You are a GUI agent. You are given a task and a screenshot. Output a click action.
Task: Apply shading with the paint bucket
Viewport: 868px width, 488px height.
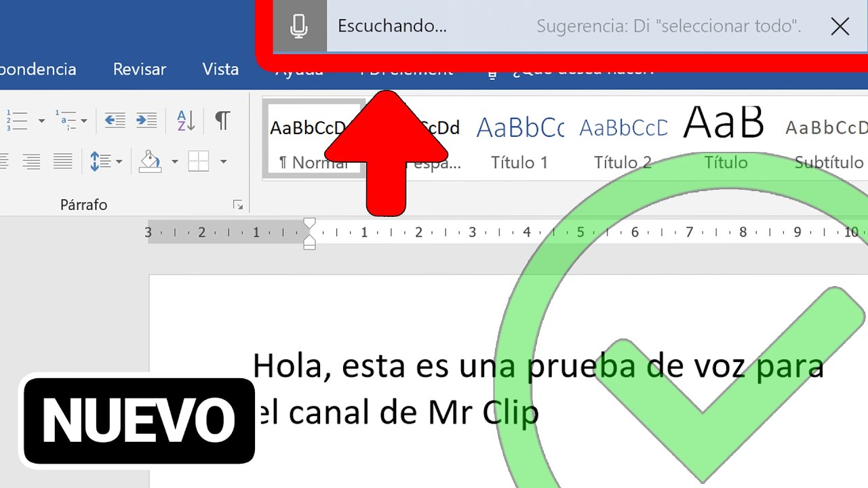point(151,161)
